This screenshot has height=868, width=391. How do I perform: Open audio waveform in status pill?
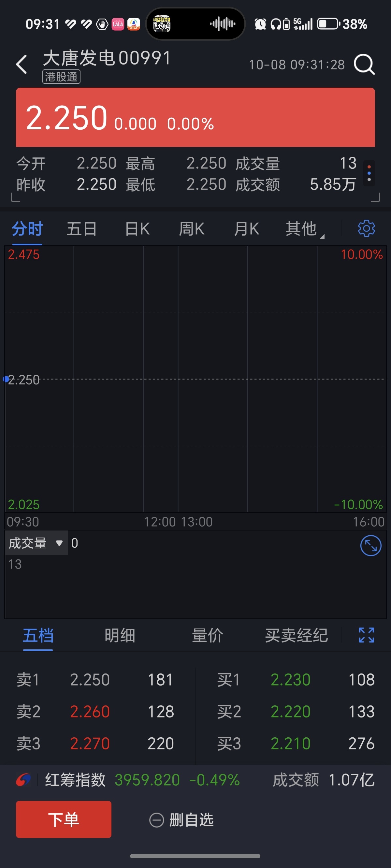click(223, 24)
